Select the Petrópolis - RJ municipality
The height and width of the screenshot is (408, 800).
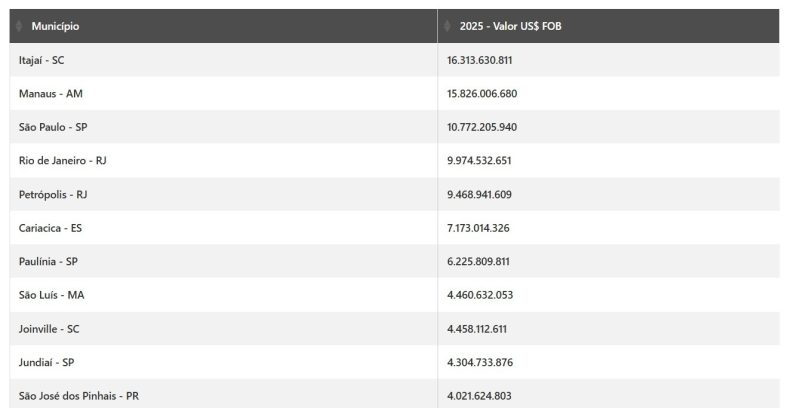click(54, 194)
